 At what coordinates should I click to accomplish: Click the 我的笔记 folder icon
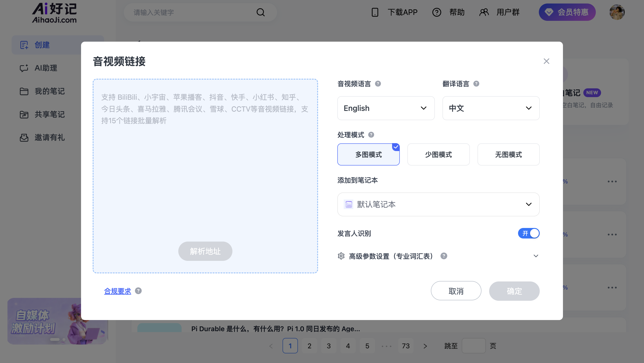[x=24, y=91]
